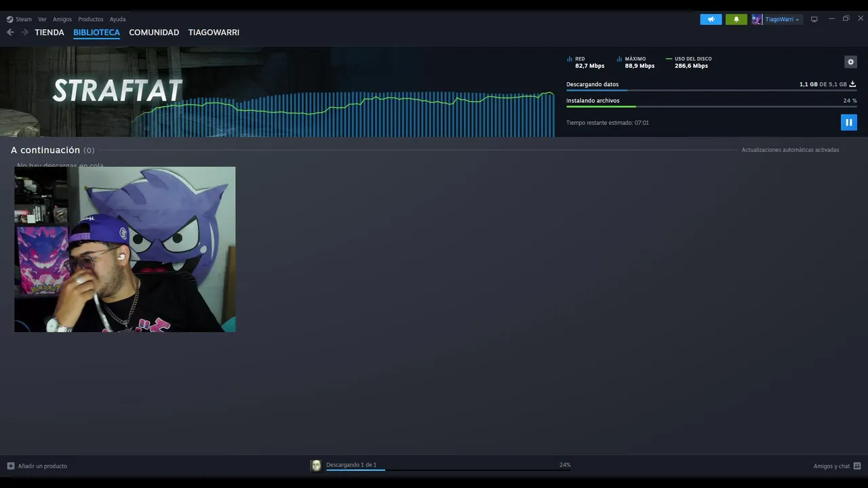Open the Ayuda menu
This screenshot has width=868, height=488.
(117, 20)
